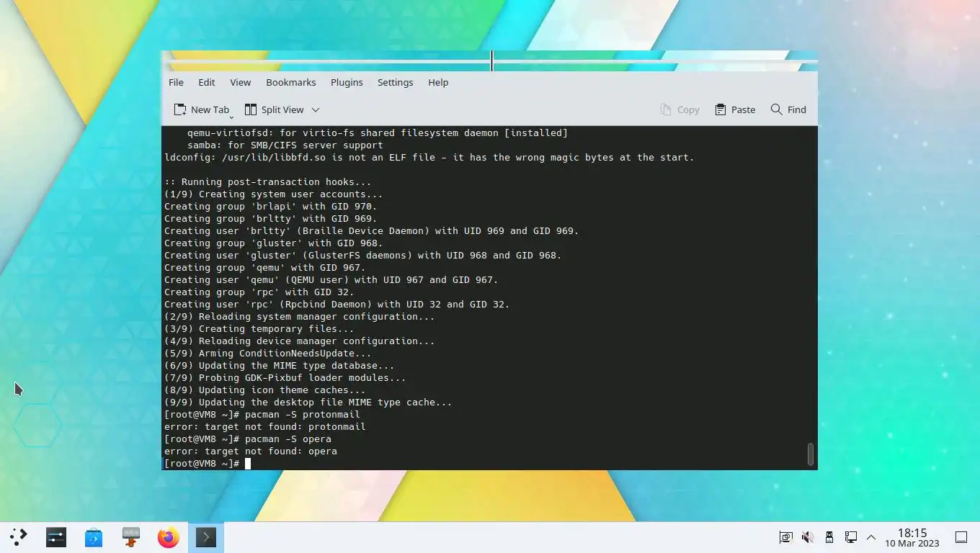The width and height of the screenshot is (980, 553).
Task: Click the ldconfig libbfd.so warning line
Action: 429,158
